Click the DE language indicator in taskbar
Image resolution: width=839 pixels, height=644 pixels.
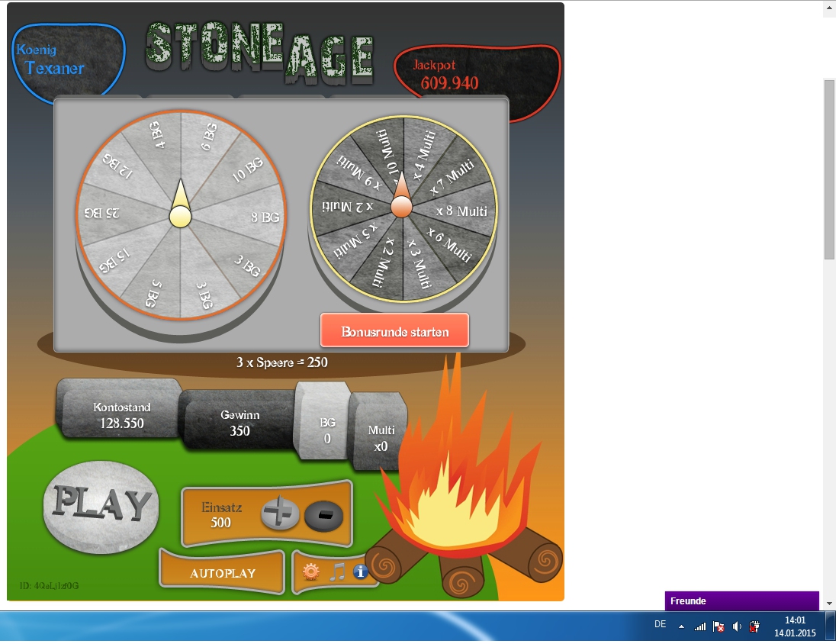click(661, 624)
